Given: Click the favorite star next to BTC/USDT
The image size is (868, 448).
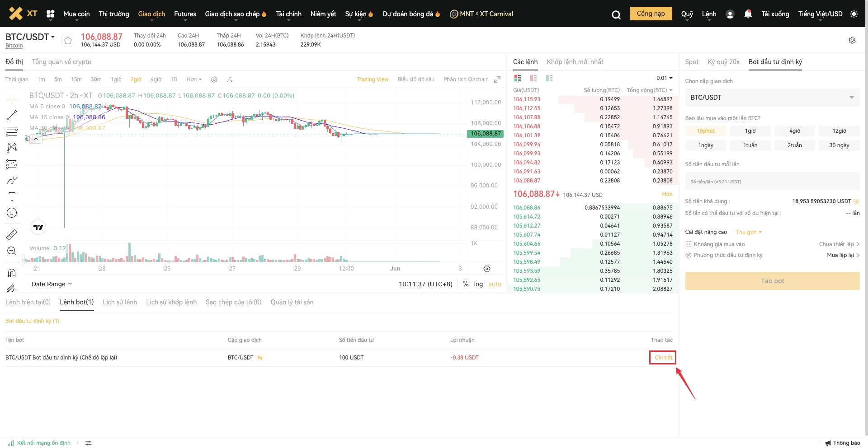Looking at the screenshot, I should 68,40.
